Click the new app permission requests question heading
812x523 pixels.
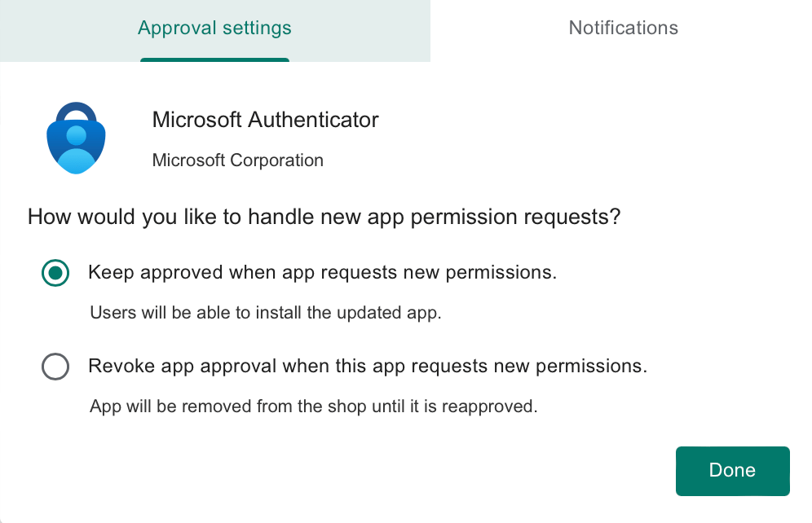point(324,218)
